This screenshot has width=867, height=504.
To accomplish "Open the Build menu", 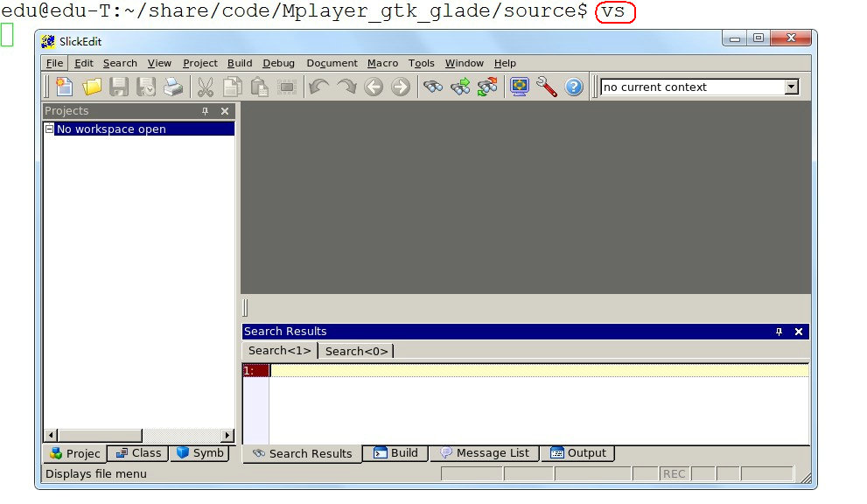I will pyautogui.click(x=240, y=63).
